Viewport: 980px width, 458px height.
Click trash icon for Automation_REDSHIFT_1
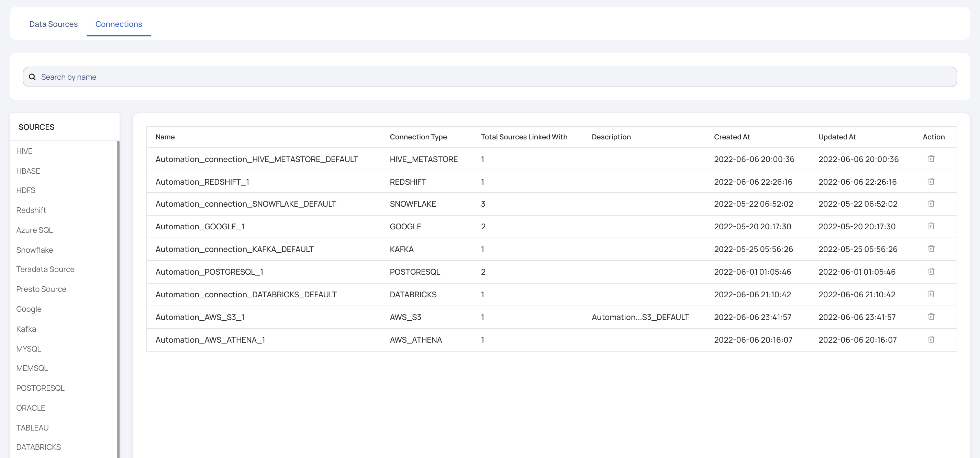coord(931,181)
